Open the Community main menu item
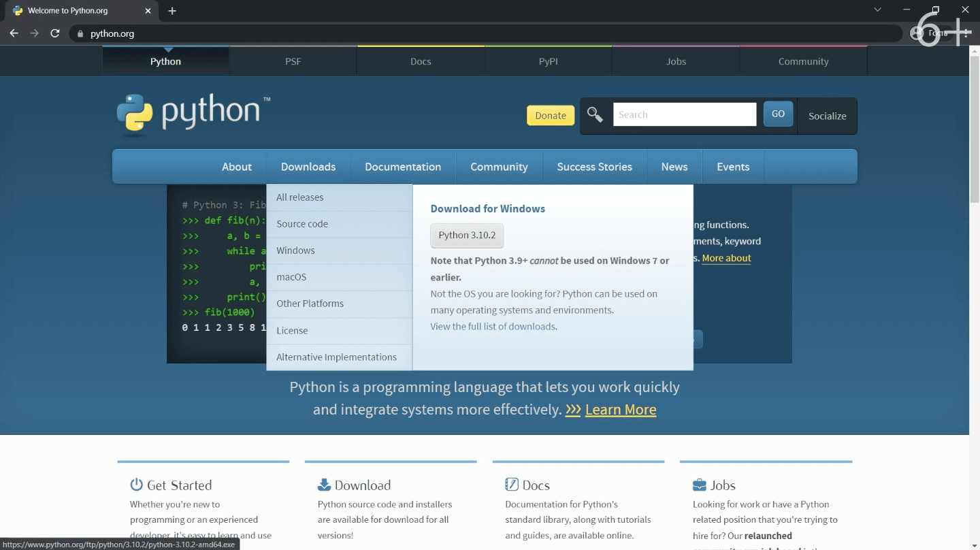The image size is (980, 550). point(499,167)
